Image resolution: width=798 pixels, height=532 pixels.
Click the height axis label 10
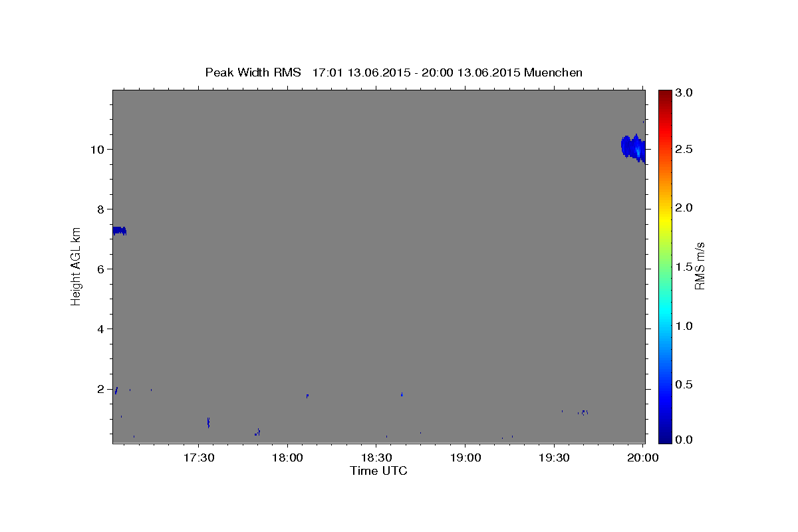point(99,149)
